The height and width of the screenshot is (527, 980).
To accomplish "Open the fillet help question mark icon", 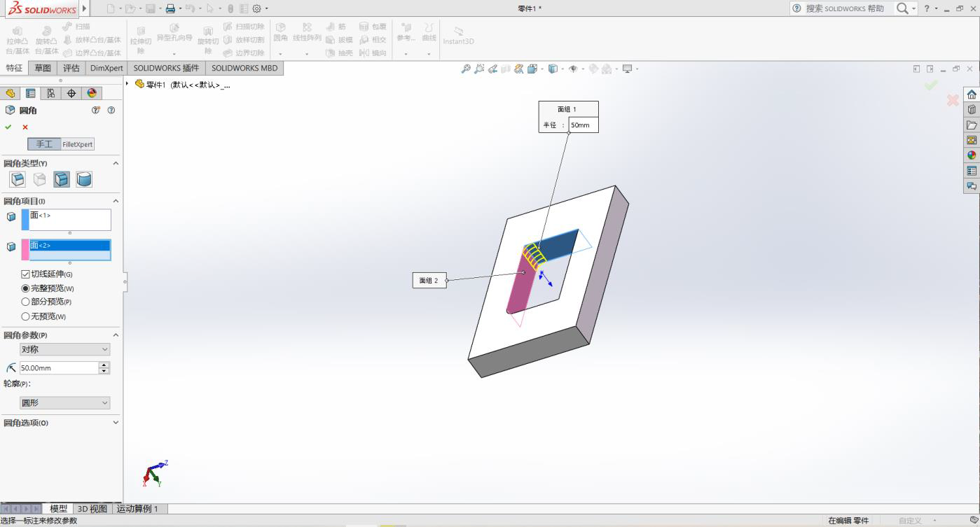I will pos(111,110).
